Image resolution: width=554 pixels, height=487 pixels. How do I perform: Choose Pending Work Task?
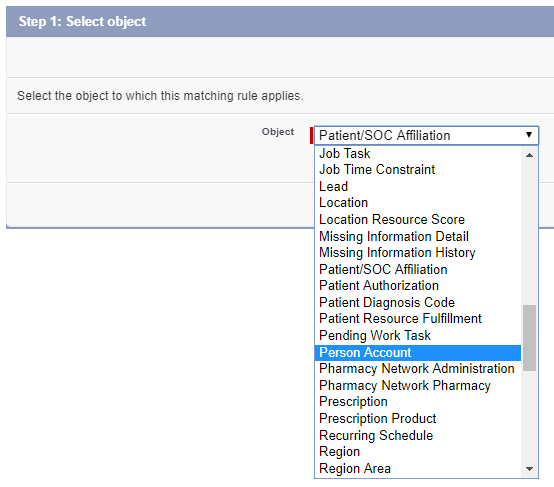coord(418,335)
